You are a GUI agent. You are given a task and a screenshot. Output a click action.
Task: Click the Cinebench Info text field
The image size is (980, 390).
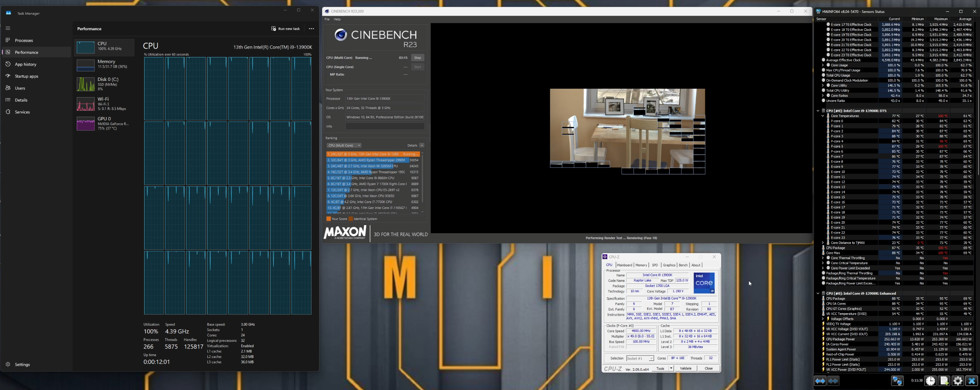[385, 126]
